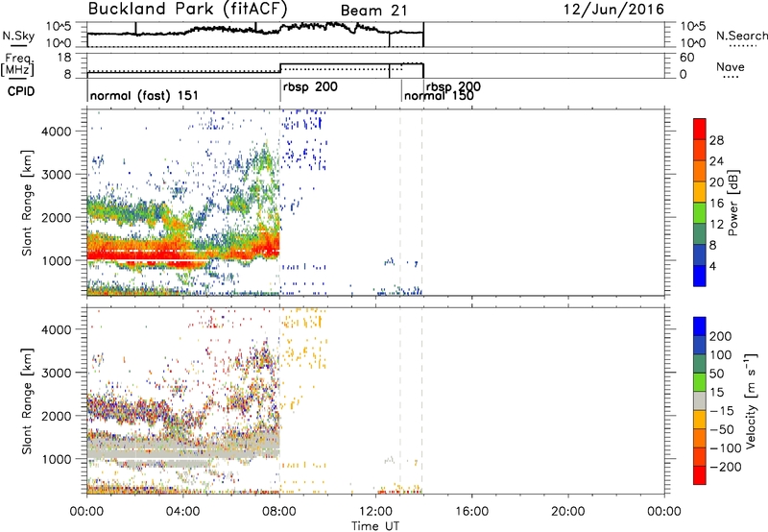The height and width of the screenshot is (532, 768).
Task: Click the 'Slant Range [km]' label of power panel
Action: click(x=27, y=203)
